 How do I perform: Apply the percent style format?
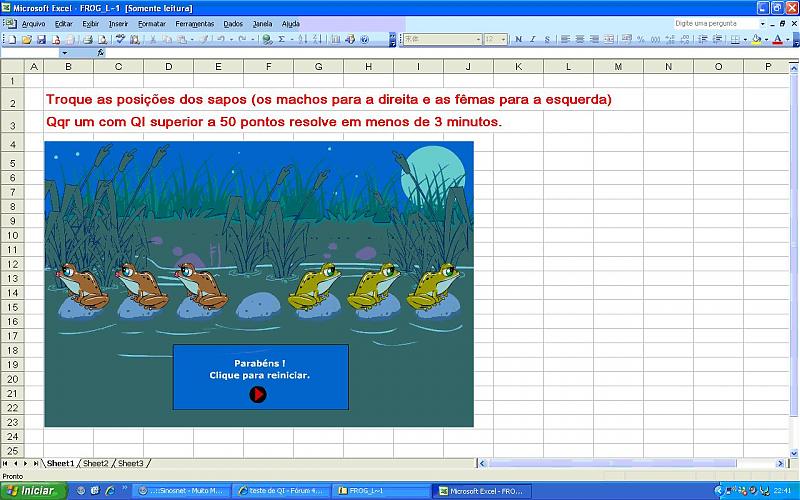[641, 39]
